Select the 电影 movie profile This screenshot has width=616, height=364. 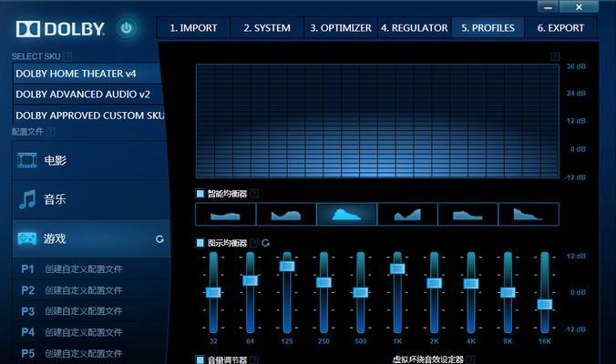click(91, 160)
